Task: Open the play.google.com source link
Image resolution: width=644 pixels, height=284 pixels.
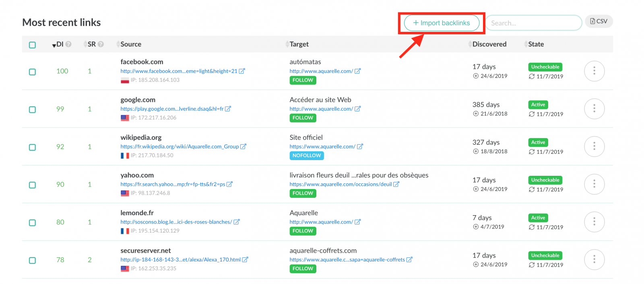Action: [x=172, y=109]
